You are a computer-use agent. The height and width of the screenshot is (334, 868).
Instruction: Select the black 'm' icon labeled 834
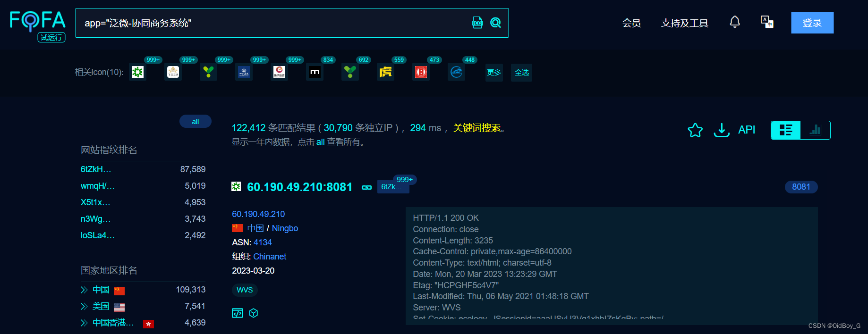click(315, 72)
